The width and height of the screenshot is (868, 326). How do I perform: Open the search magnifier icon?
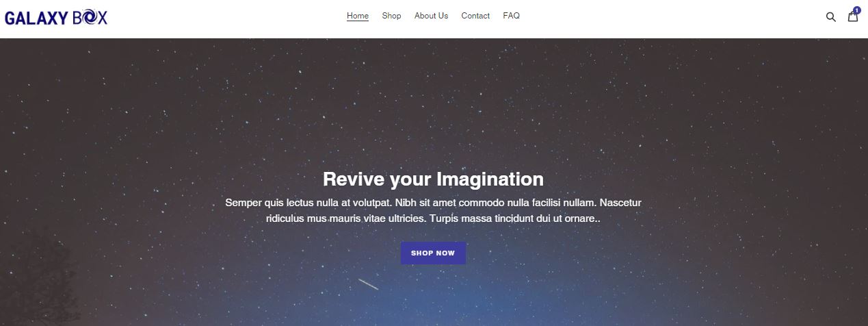click(830, 17)
